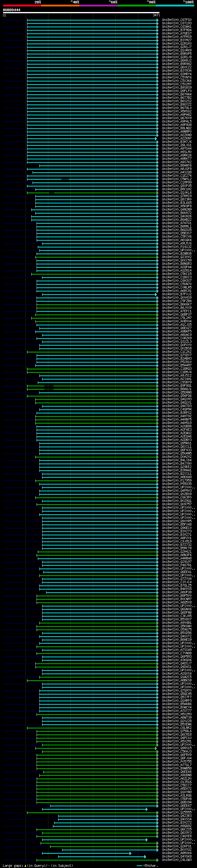
Task: Select subject UniRef100_P55935
Action: pos(177,483)
